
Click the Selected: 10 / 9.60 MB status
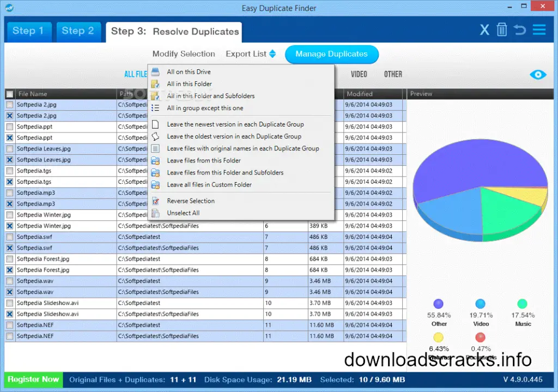362,380
